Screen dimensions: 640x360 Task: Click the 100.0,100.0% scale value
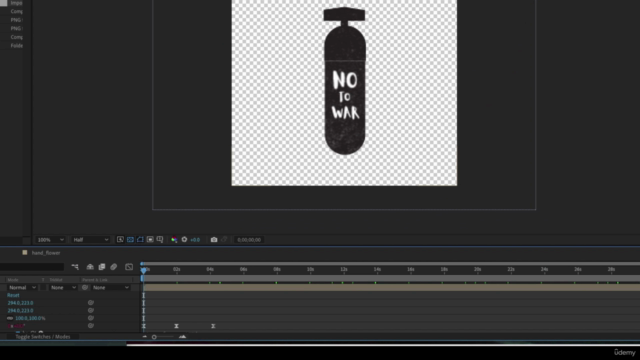[30, 318]
